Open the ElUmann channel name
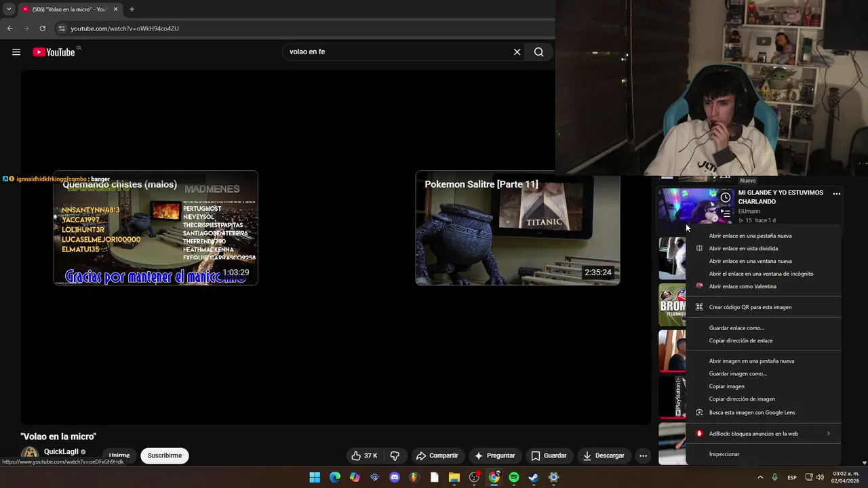The image size is (868, 488). tap(749, 211)
